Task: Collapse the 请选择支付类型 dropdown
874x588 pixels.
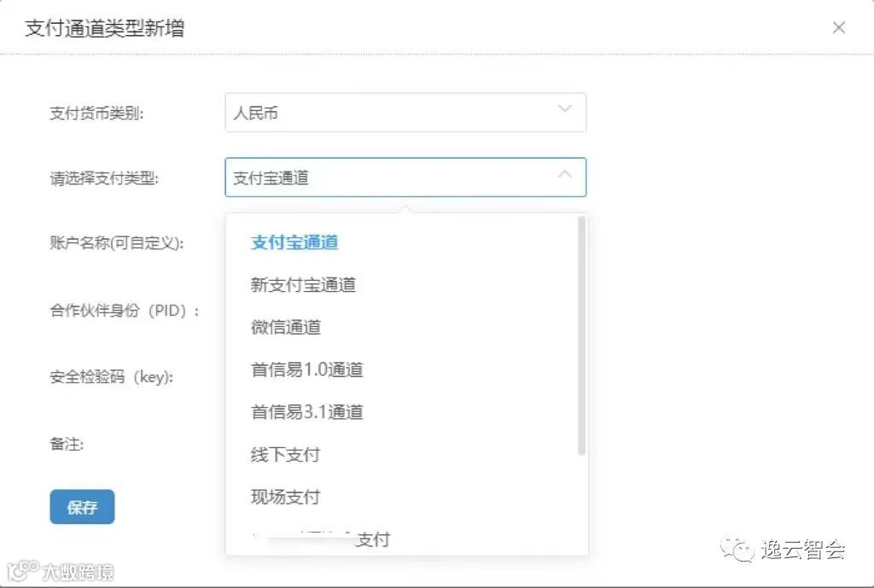Action: coord(405,178)
